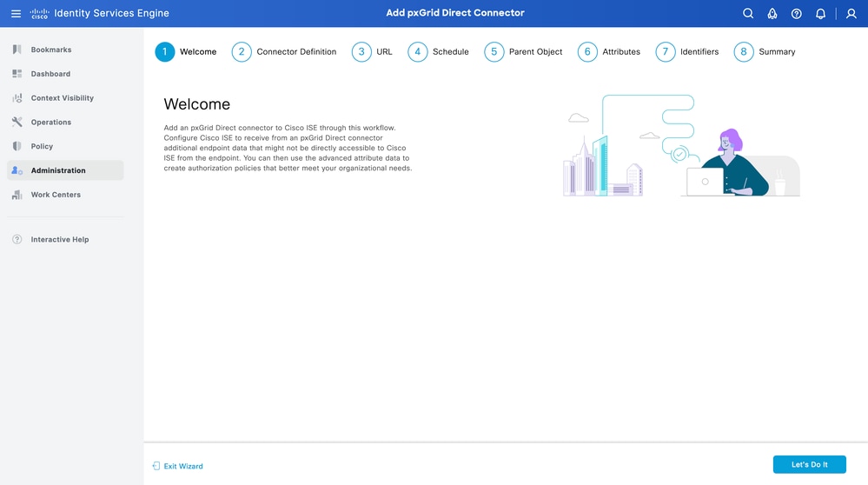This screenshot has height=485, width=868.
Task: Click the Exit Wizard door icon
Action: [x=156, y=466]
